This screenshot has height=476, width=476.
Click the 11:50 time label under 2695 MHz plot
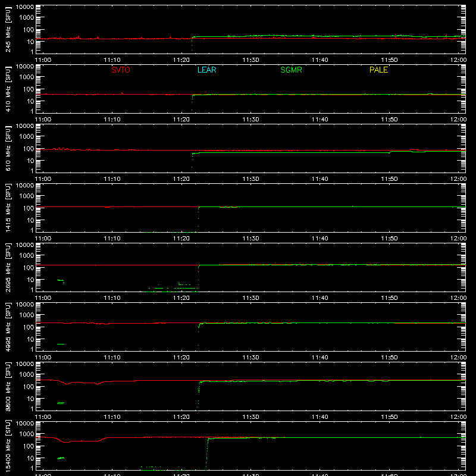coord(389,298)
